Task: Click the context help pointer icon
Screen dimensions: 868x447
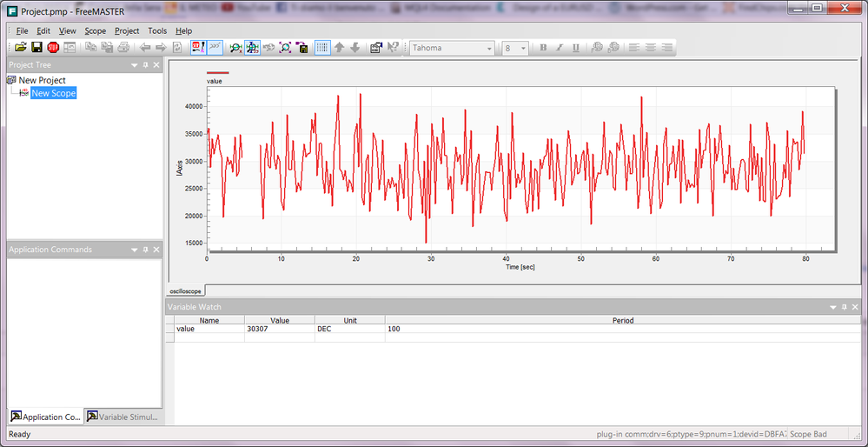Action: point(393,48)
